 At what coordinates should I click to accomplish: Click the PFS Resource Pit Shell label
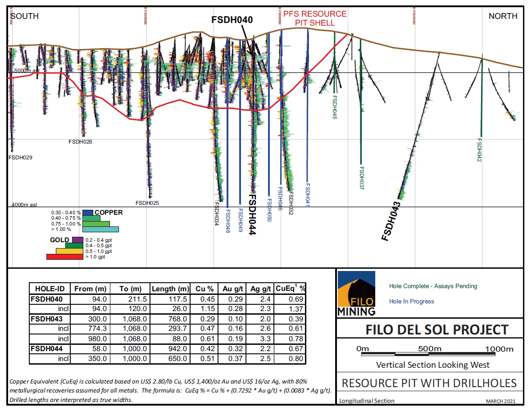pos(315,18)
